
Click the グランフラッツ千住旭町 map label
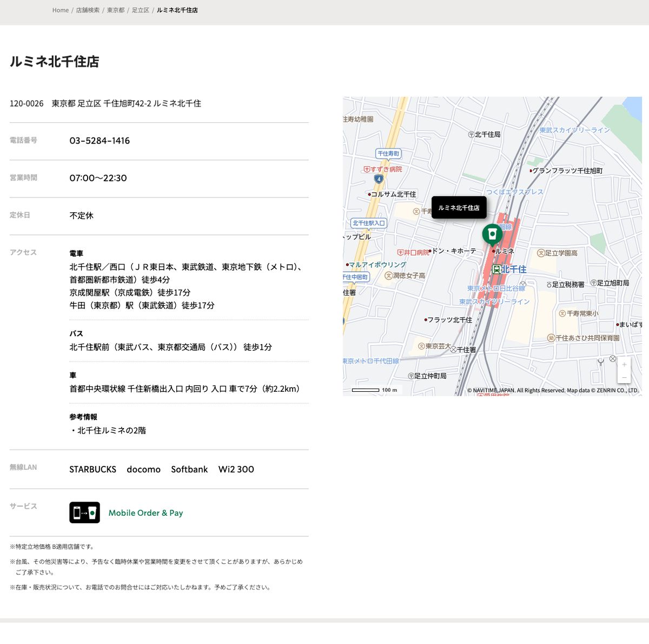click(x=567, y=170)
